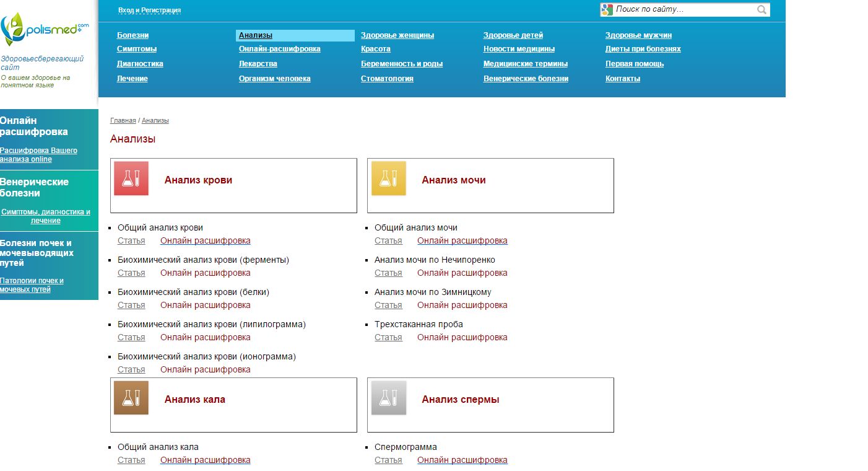Click the search magnifier icon

[762, 10]
